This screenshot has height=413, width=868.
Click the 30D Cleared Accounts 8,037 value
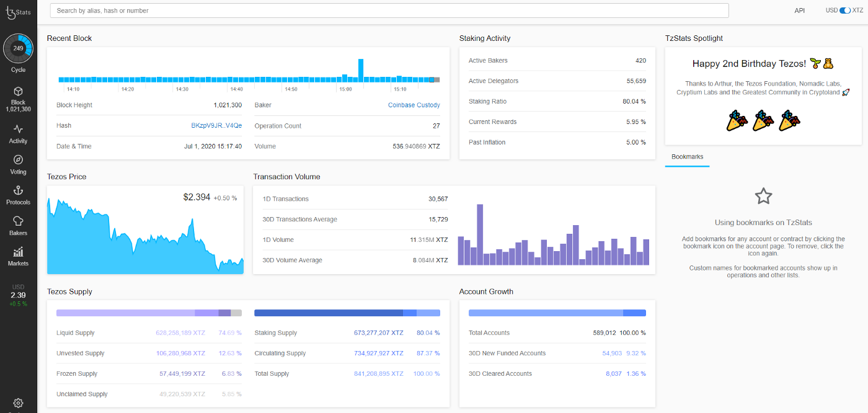click(x=614, y=374)
